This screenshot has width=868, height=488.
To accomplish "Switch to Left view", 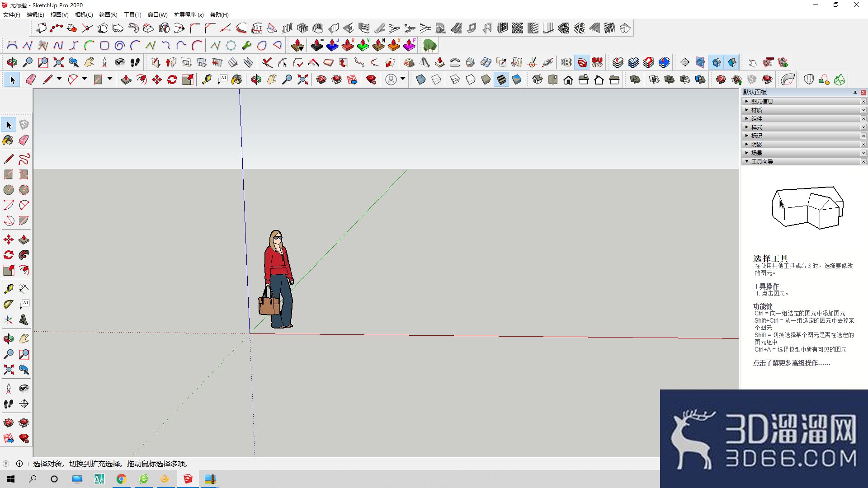I will [614, 80].
